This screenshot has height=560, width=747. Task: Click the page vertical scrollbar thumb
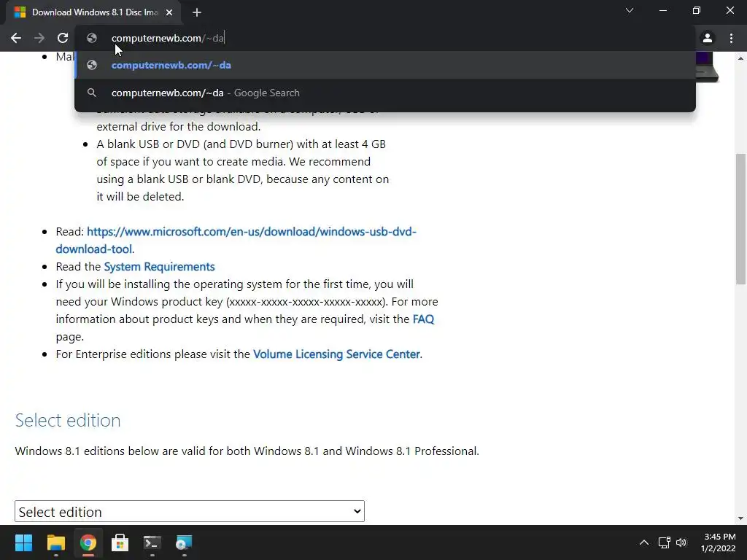tap(740, 219)
